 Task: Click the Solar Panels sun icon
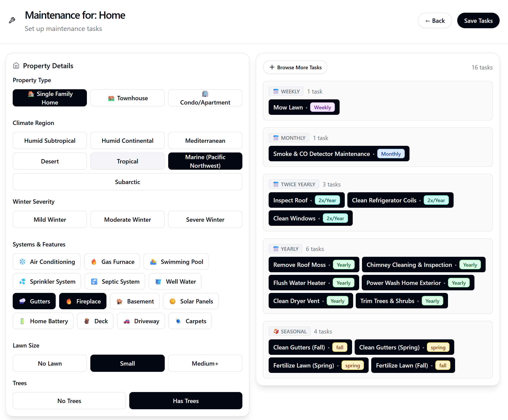click(x=172, y=301)
